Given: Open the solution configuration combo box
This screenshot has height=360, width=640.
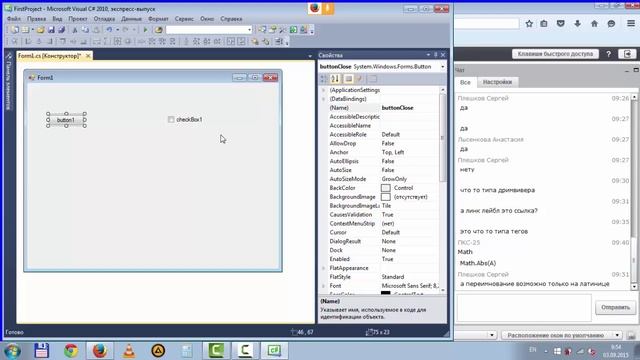Looking at the screenshot, I should pyautogui.click(x=209, y=30).
